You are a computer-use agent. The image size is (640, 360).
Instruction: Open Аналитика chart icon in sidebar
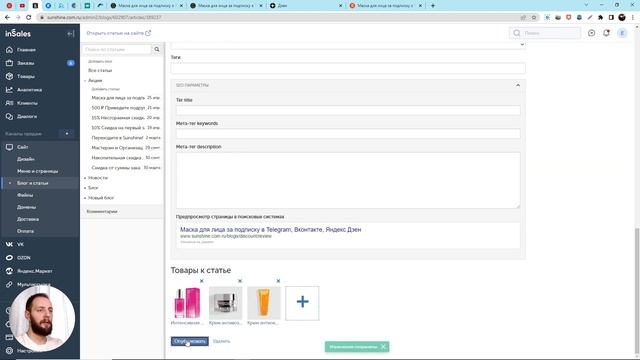pos(9,90)
